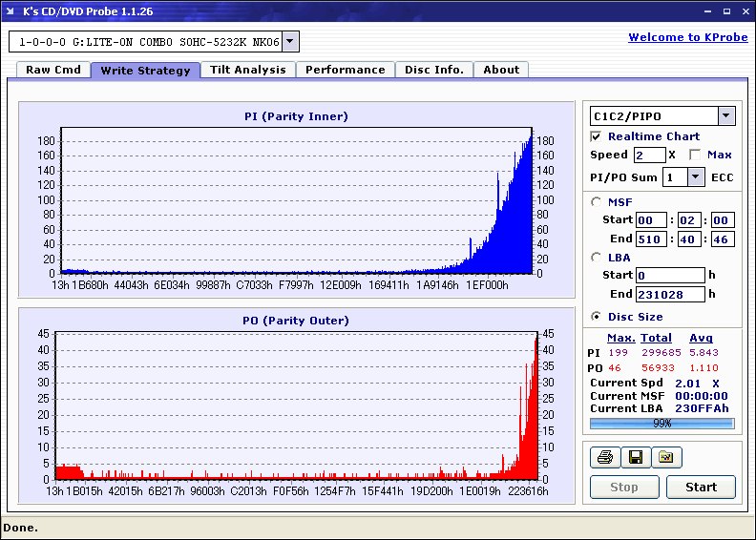Click the MSF End frames field 46
This screenshot has height=540, width=756.
click(x=723, y=239)
